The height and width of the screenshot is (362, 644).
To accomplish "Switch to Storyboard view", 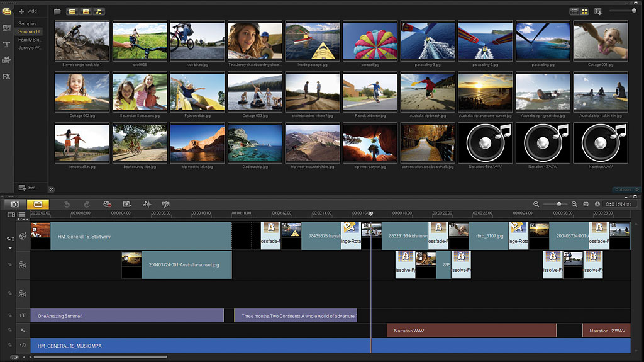I will click(16, 204).
